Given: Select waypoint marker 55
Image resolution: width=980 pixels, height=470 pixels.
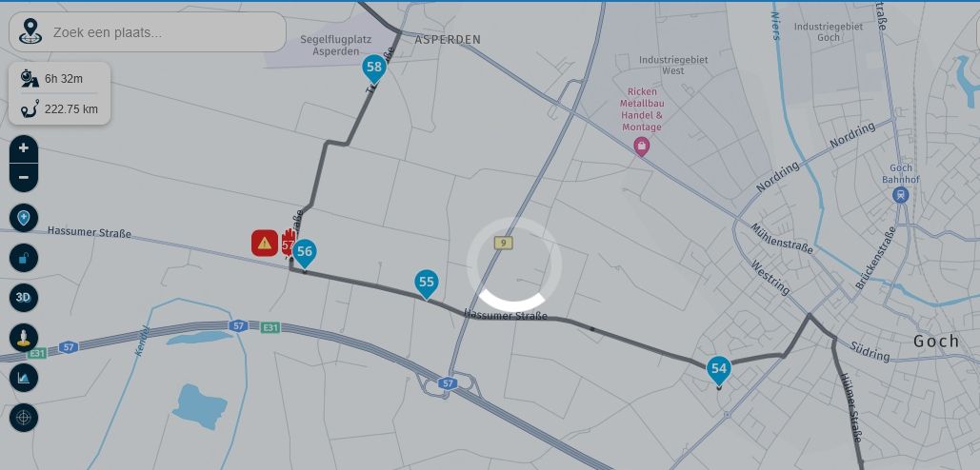Looking at the screenshot, I should click(x=427, y=284).
